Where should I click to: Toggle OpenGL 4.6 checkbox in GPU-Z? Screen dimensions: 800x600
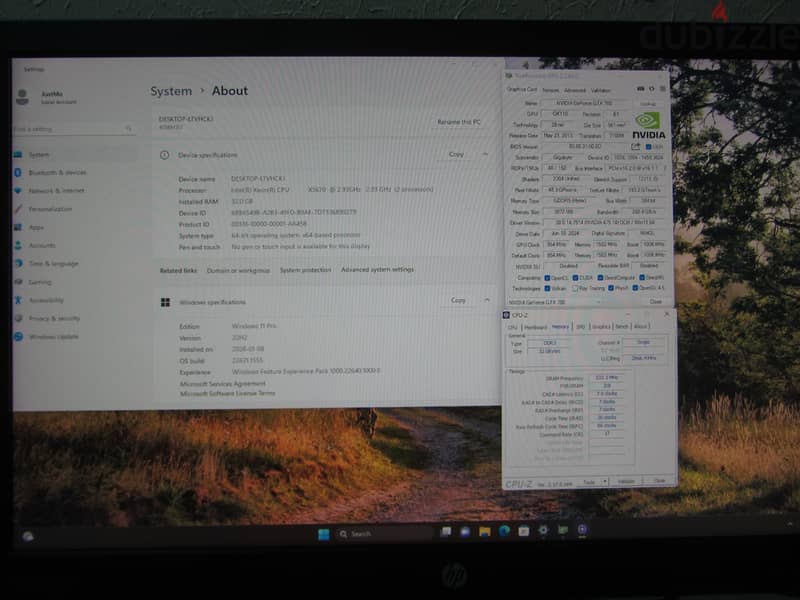pyautogui.click(x=635, y=288)
